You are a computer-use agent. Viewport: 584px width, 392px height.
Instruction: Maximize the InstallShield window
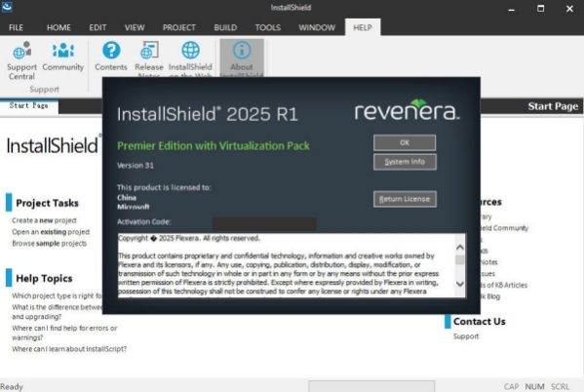(x=540, y=8)
